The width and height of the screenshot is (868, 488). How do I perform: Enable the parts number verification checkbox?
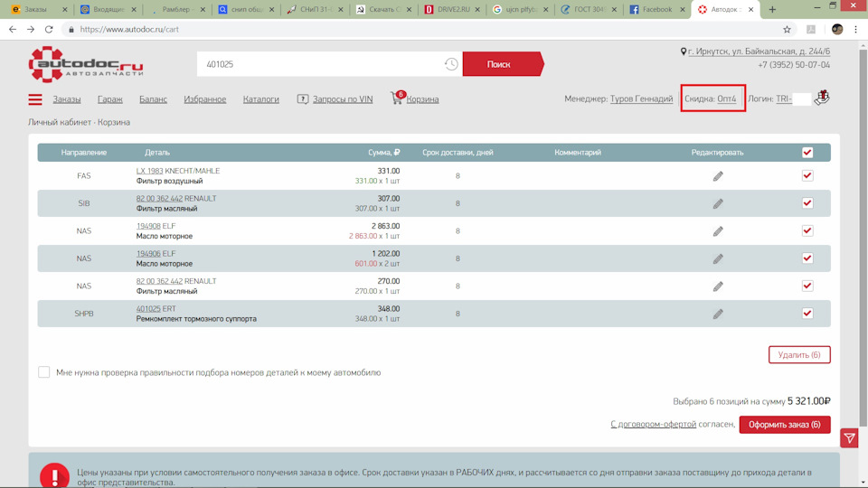coord(43,372)
